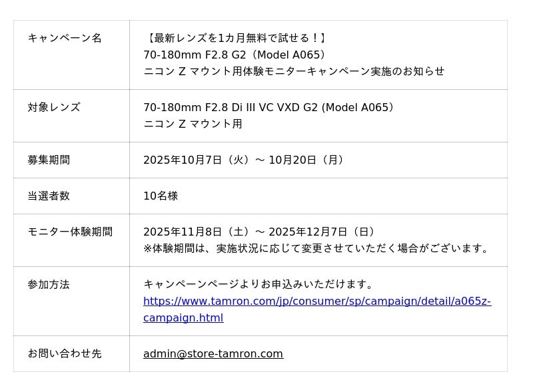Click the 募集期間 row label
Screen dimensions: 533x392
(x=49, y=160)
